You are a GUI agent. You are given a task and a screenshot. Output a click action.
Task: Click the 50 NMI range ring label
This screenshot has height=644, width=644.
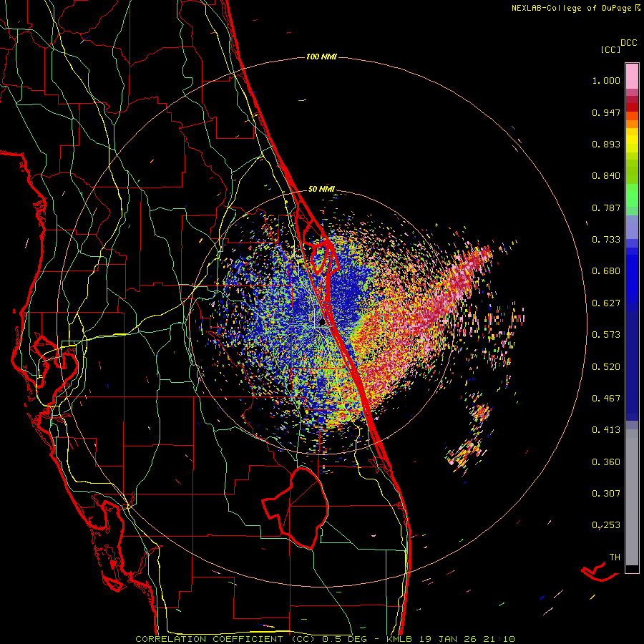tap(321, 189)
